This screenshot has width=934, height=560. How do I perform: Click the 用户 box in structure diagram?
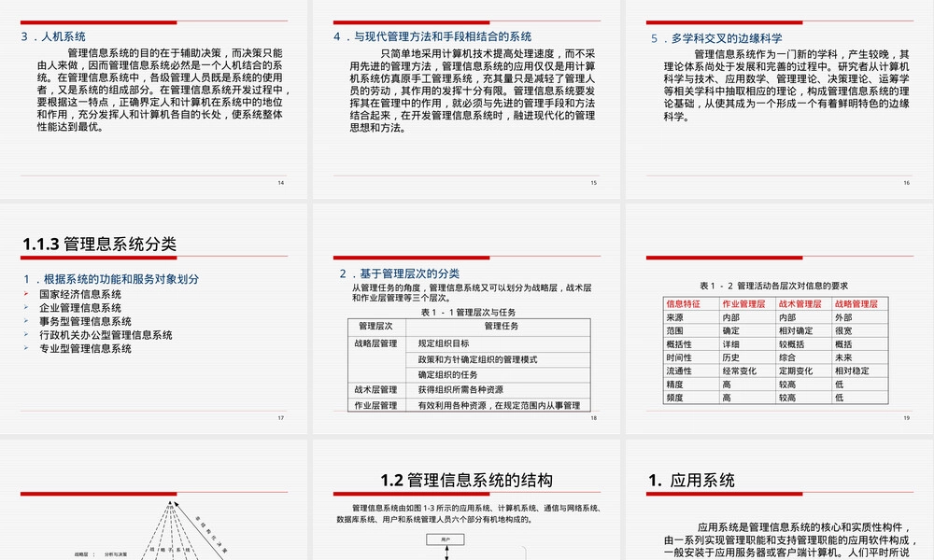[x=446, y=539]
